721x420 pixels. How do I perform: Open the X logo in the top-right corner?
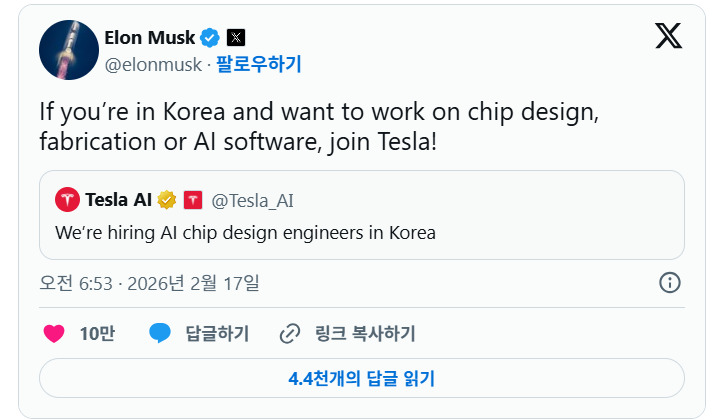(x=669, y=37)
